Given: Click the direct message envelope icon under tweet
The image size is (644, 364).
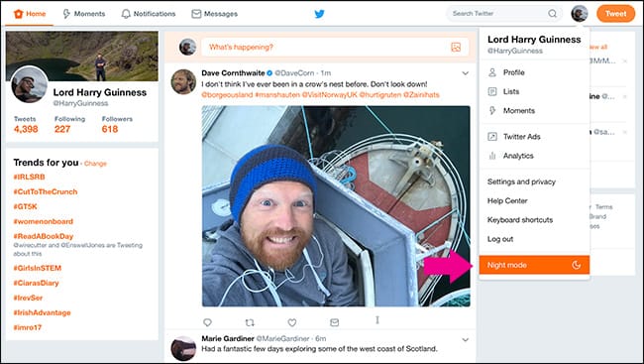Looking at the screenshot, I should (x=334, y=322).
